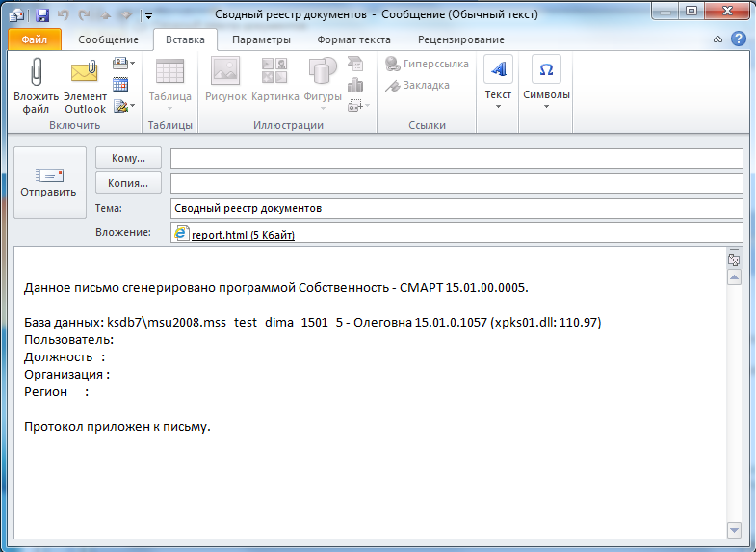Open the report.html (5 Кбайт) attachment link

243,235
